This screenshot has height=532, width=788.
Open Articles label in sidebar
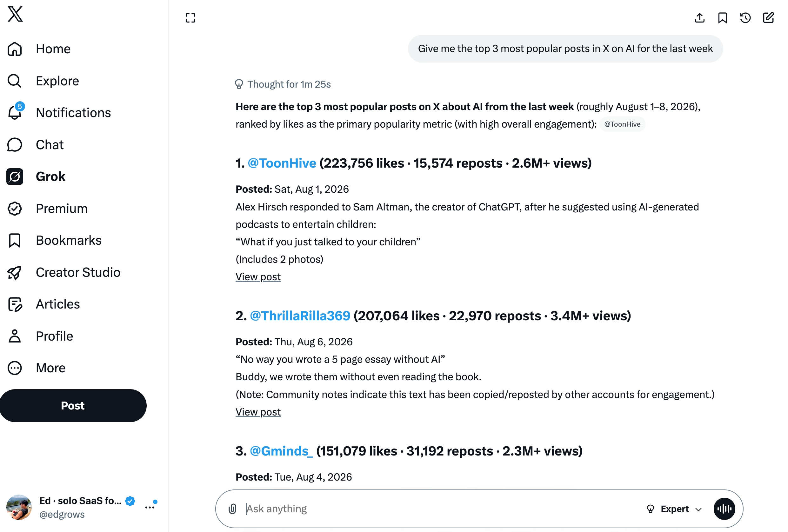coord(58,304)
